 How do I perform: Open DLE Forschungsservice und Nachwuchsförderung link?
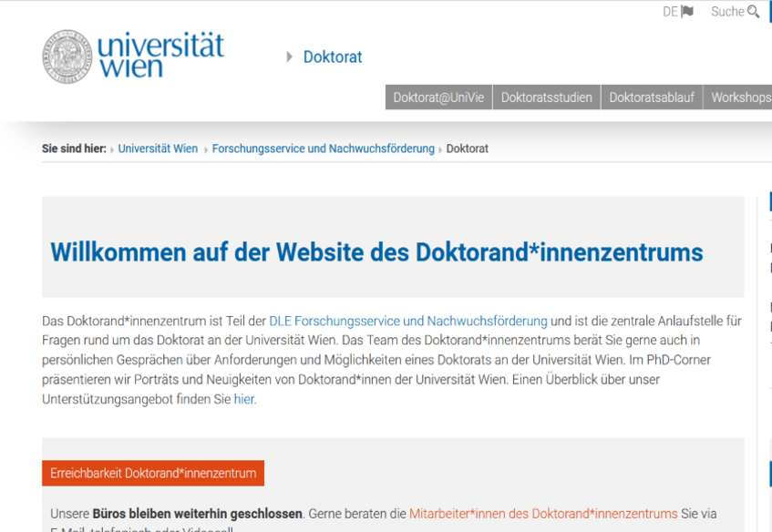408,321
